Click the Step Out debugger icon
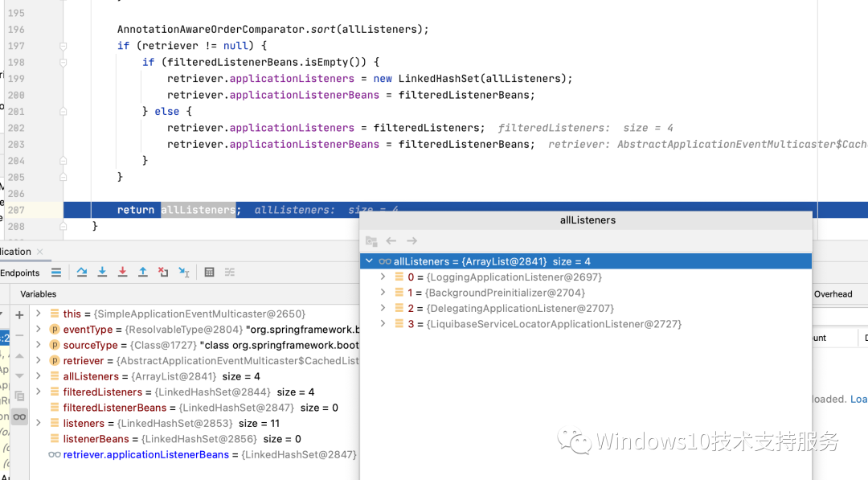Screen dimensions: 868x480 coord(143,272)
